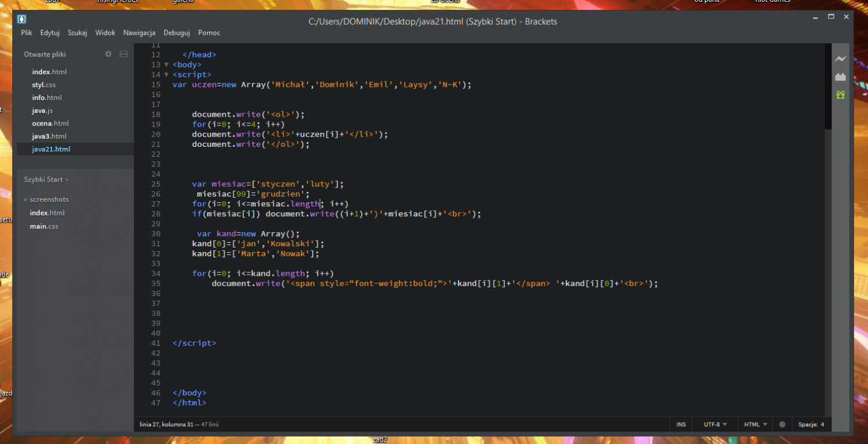Click the linting status circle indicator
The image size is (868, 444).
click(x=782, y=424)
